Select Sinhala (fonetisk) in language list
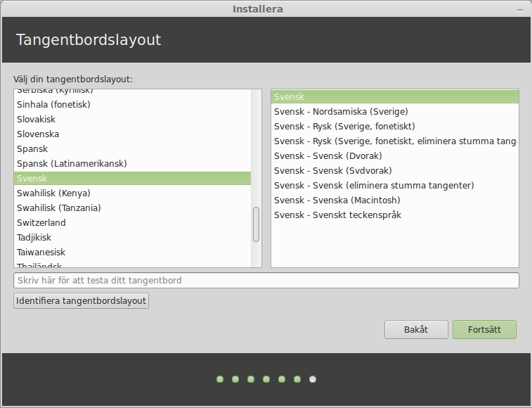532x408 pixels. (x=132, y=104)
